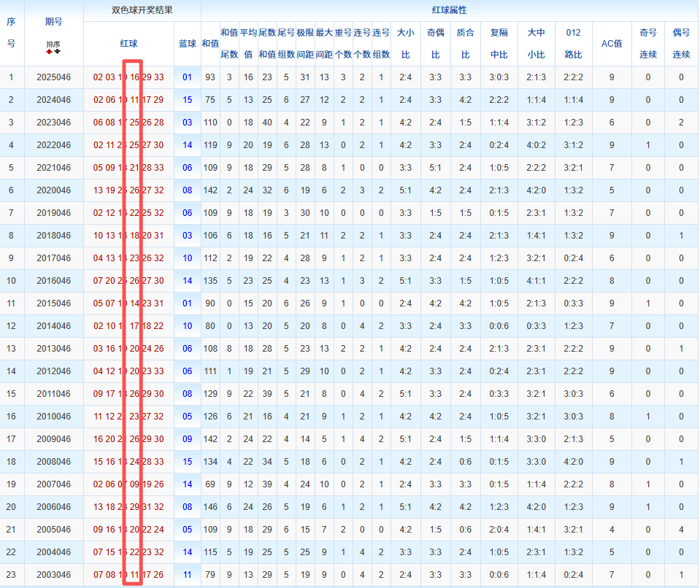Screen dimensions: 700x588
Task: Select issue number 2013046
Action: point(53,349)
